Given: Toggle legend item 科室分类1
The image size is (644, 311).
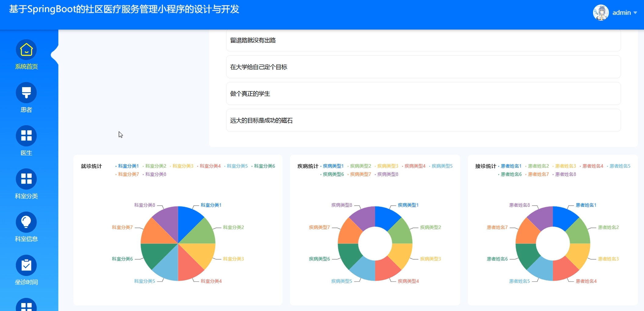Looking at the screenshot, I should (127, 166).
